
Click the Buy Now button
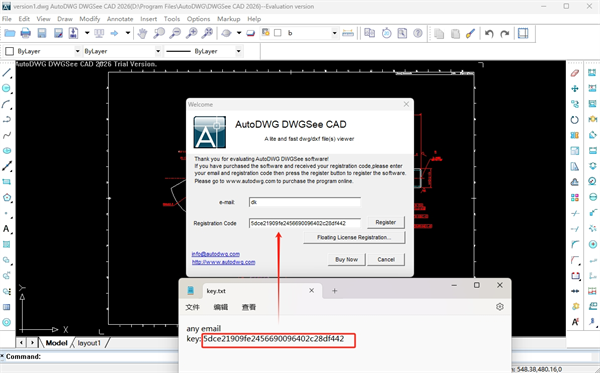(x=346, y=259)
